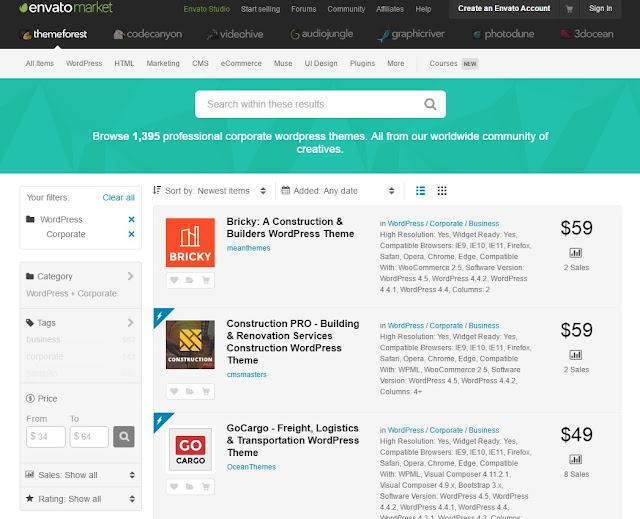Open the HTML category menu

tap(124, 64)
